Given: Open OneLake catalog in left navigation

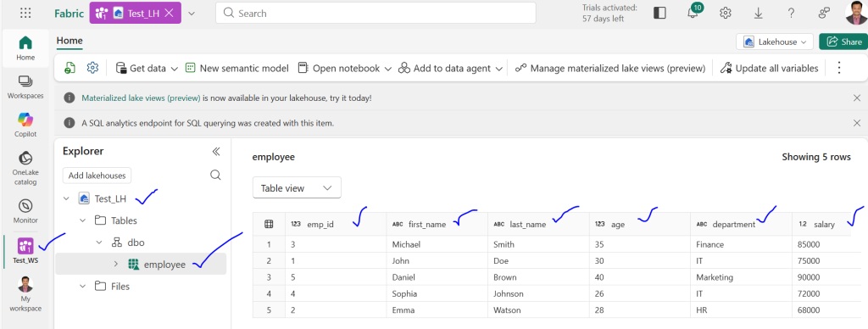Looking at the screenshot, I should tap(25, 168).
